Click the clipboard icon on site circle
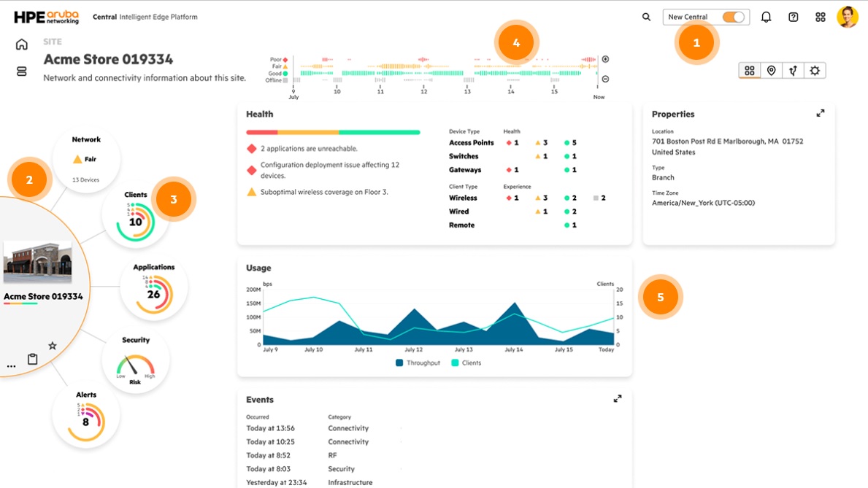868x488 pixels. coord(32,359)
